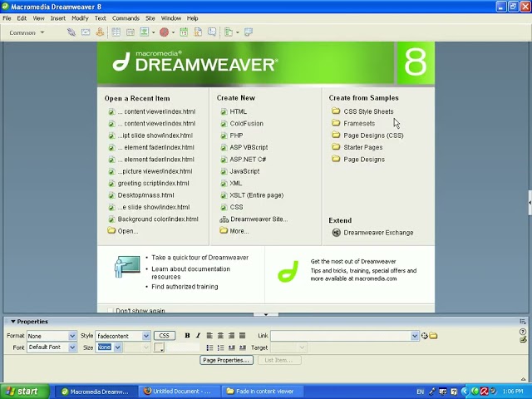Insert a Named Anchor from toolbar
532x399 pixels.
pyautogui.click(x=100, y=32)
